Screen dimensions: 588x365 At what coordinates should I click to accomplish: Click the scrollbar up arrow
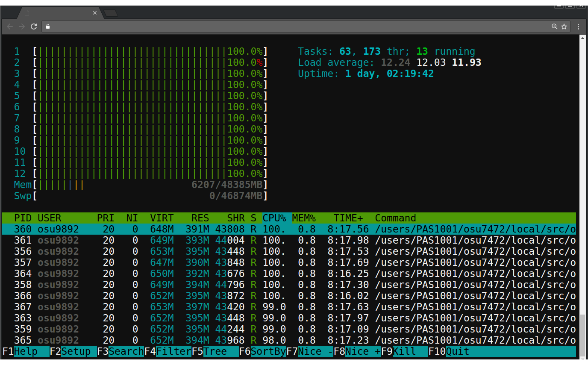[582, 38]
